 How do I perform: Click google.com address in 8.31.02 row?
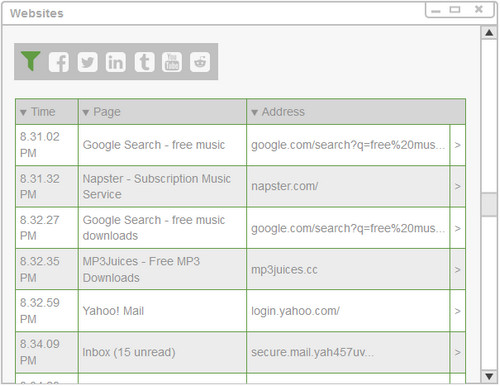[x=348, y=145]
